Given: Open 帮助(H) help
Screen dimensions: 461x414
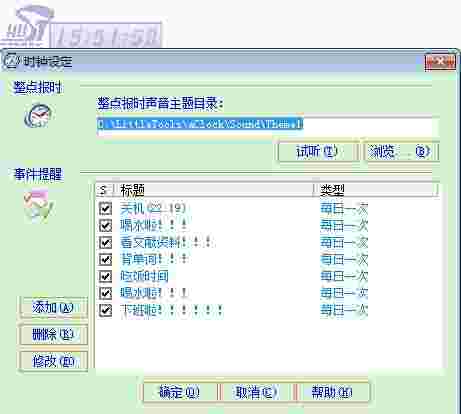Looking at the screenshot, I should point(332,392).
